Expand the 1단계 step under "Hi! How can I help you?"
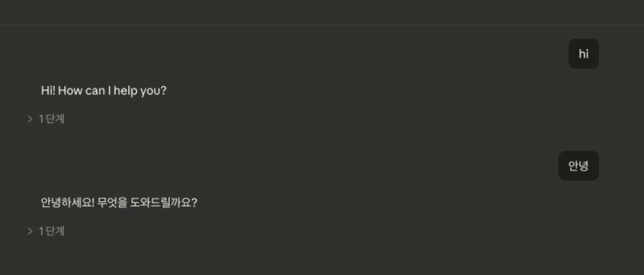This screenshot has height=275, width=644. click(46, 119)
